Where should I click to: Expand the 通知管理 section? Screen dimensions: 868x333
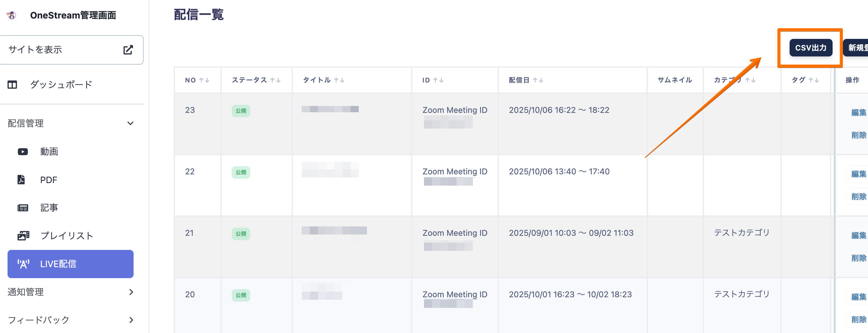[x=131, y=292]
